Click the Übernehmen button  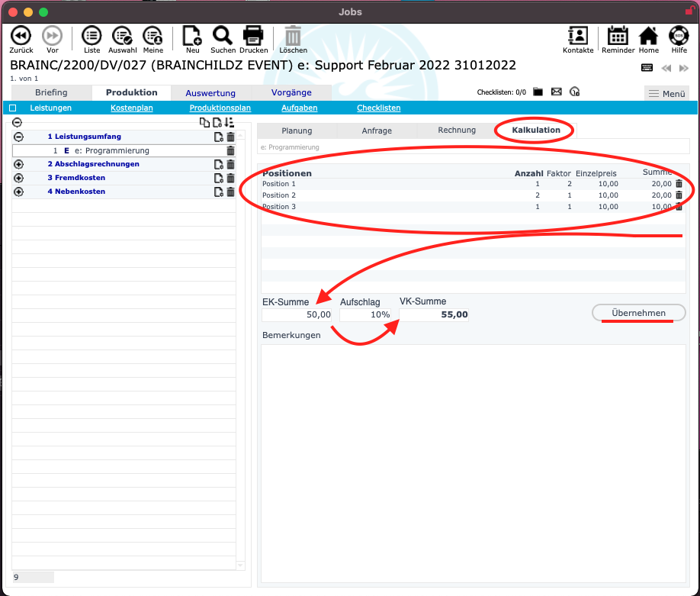(x=638, y=313)
